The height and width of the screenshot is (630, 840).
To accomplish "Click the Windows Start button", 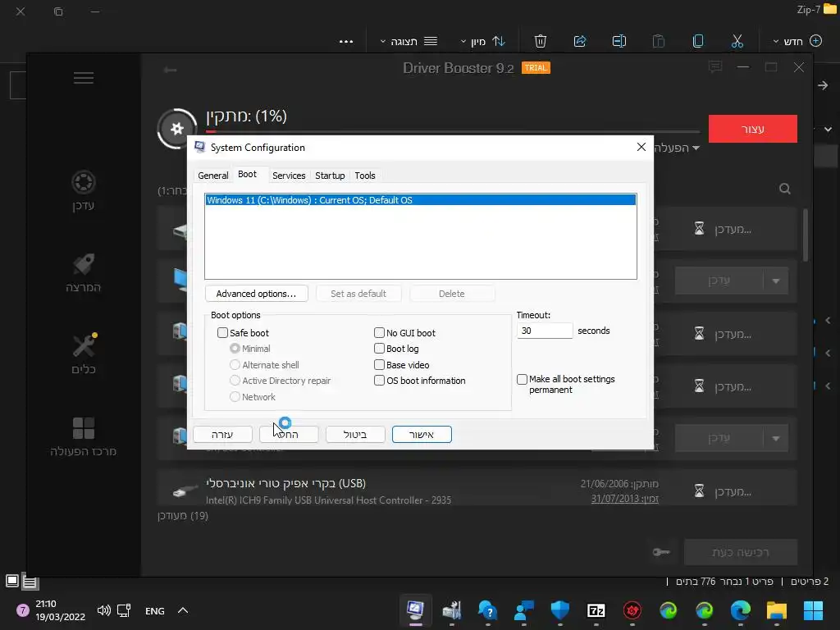I will coord(813,610).
